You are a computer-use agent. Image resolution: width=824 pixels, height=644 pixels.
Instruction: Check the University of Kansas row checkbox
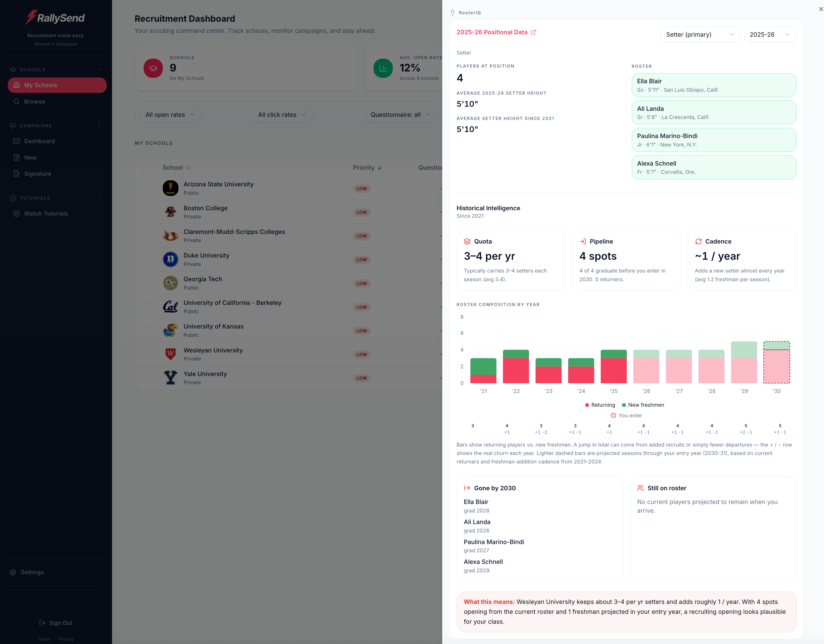[145, 330]
